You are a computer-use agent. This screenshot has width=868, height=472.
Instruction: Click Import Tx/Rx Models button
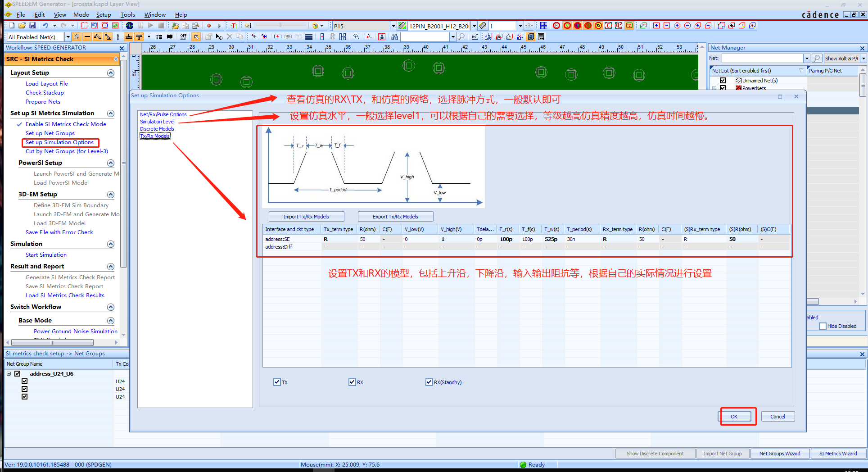307,217
